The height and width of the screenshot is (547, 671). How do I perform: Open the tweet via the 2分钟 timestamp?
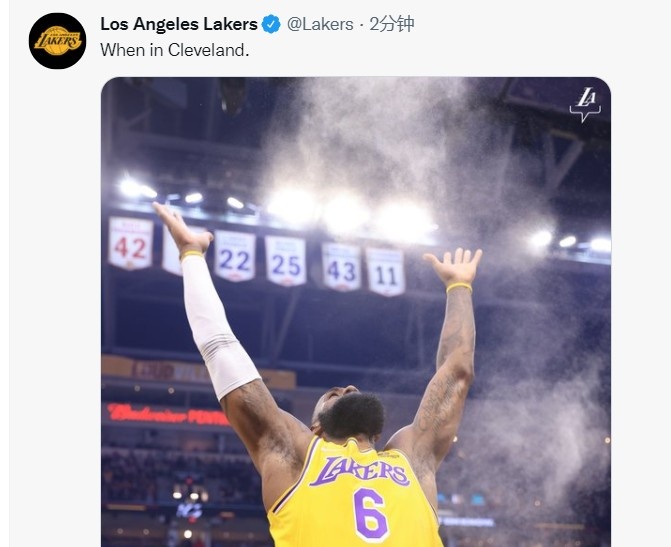(392, 24)
